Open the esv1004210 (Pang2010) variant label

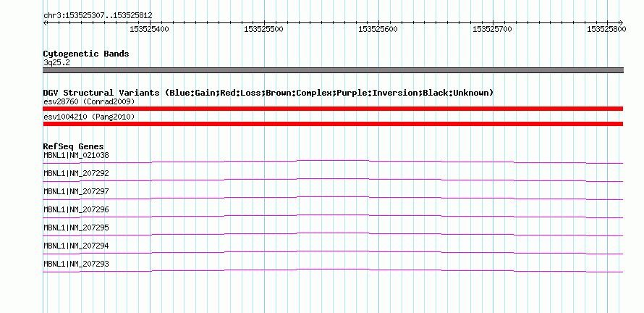point(89,117)
